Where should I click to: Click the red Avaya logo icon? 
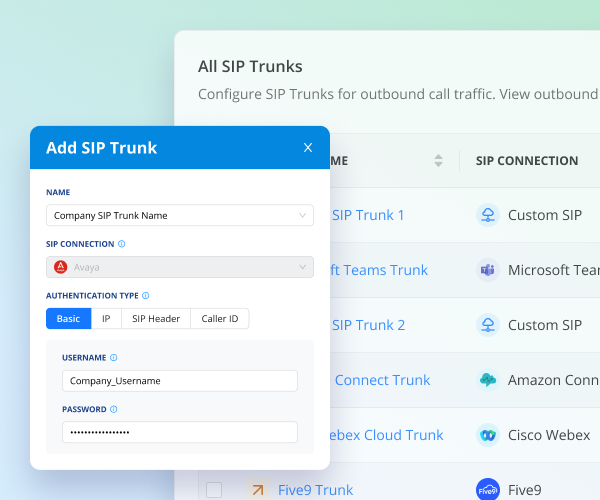60,267
